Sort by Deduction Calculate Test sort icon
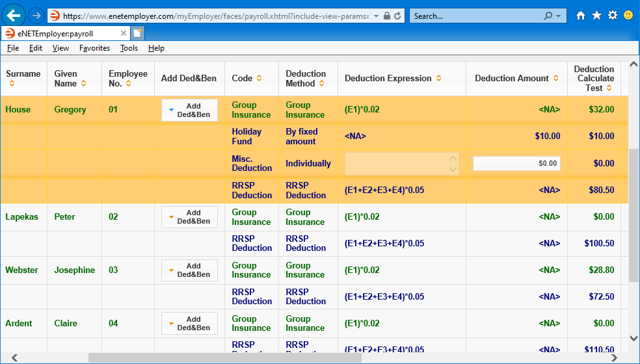Viewport: 640px width, 364px height. click(609, 88)
